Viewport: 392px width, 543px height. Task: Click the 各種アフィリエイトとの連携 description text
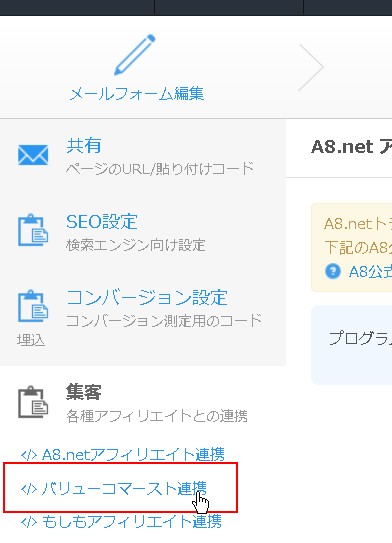tap(157, 416)
